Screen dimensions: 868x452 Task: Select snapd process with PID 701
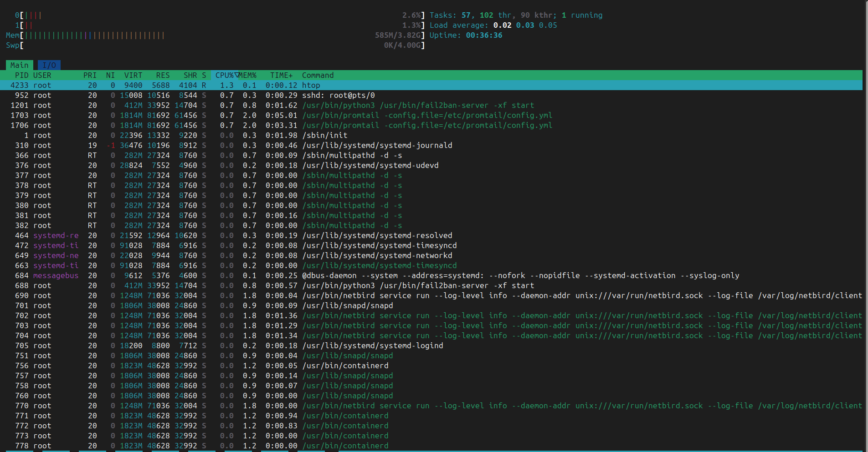[x=431, y=305]
